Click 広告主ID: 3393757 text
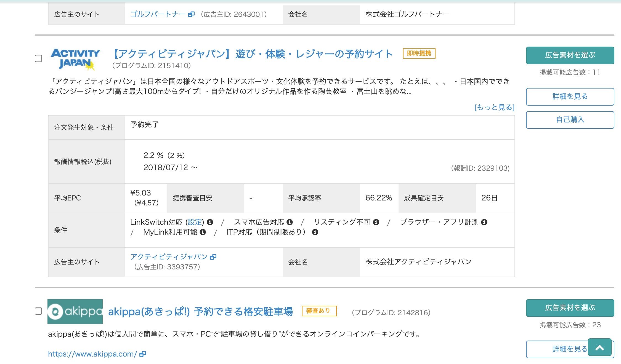 pos(167,267)
